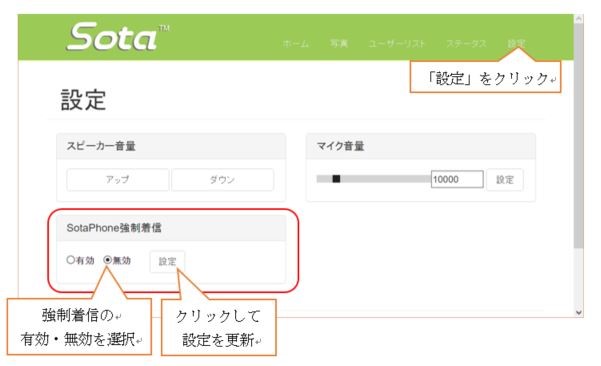This screenshot has height=366, width=601.
Task: Click the アップ speaker volume button
Action: [118, 179]
